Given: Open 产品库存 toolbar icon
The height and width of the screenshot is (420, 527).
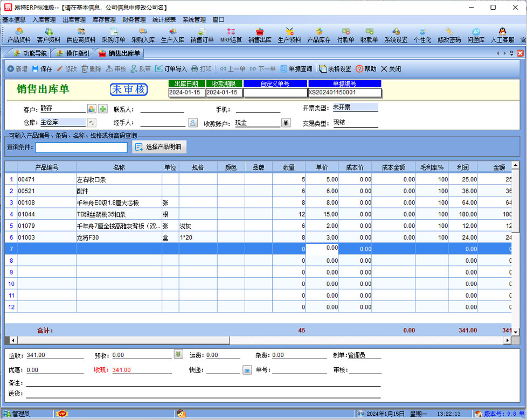Looking at the screenshot, I should point(318,36).
